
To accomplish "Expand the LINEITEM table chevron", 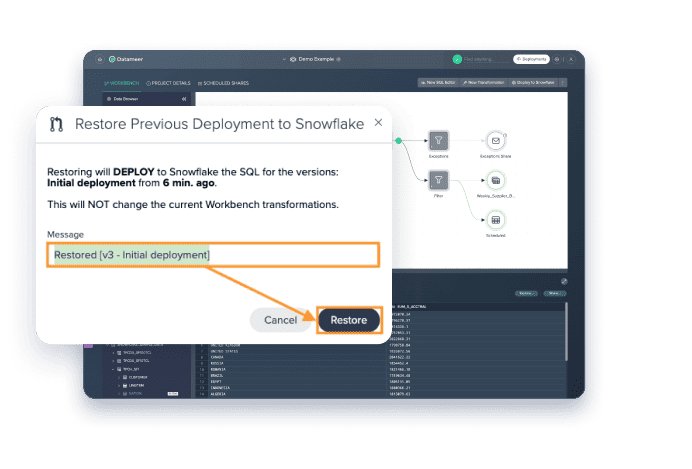I will (119, 386).
